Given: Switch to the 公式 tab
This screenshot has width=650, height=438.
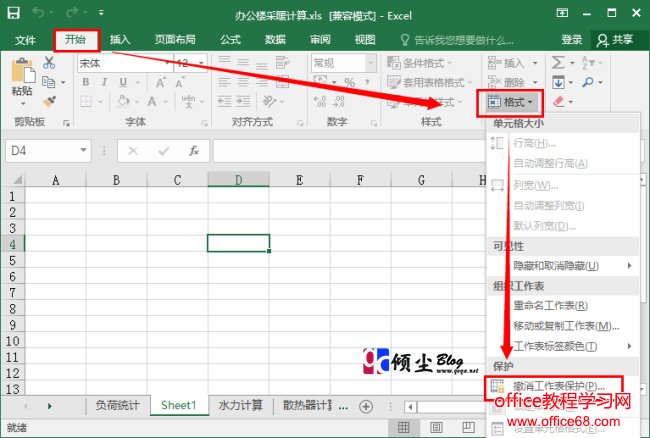Looking at the screenshot, I should [x=230, y=40].
